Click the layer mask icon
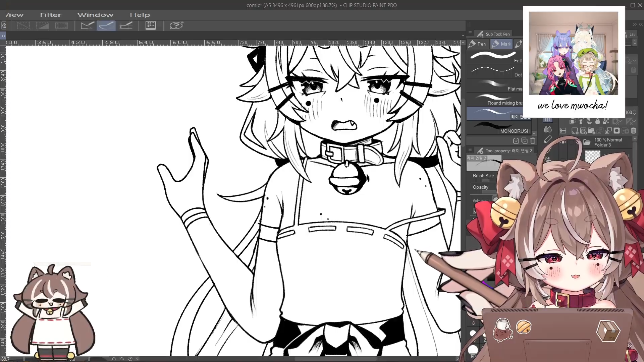 tap(616, 131)
